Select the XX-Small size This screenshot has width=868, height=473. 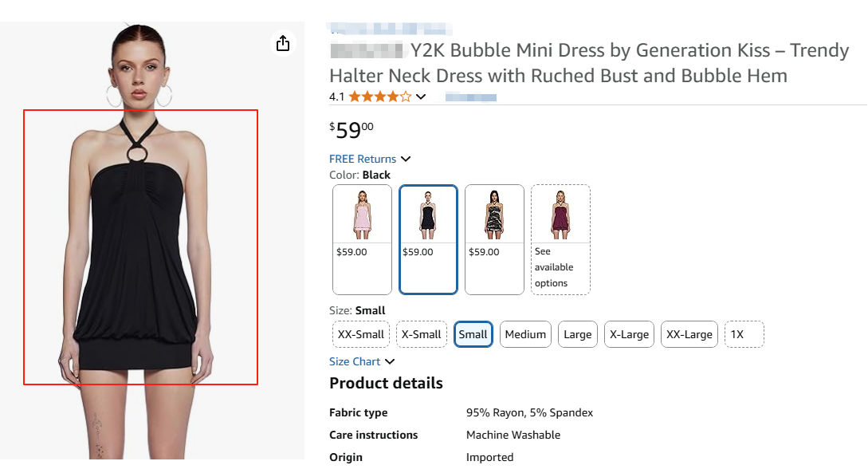(x=360, y=334)
